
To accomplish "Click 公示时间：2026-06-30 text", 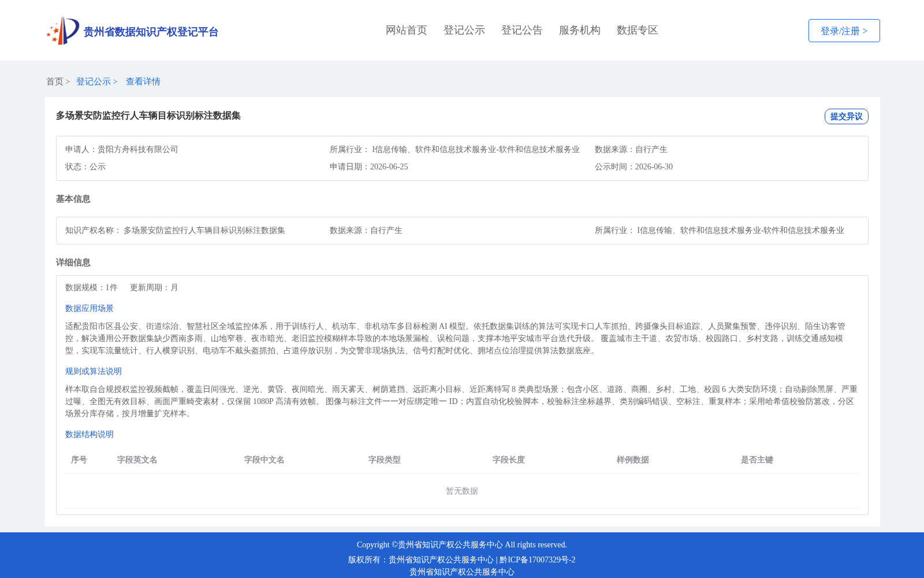I will point(634,166).
